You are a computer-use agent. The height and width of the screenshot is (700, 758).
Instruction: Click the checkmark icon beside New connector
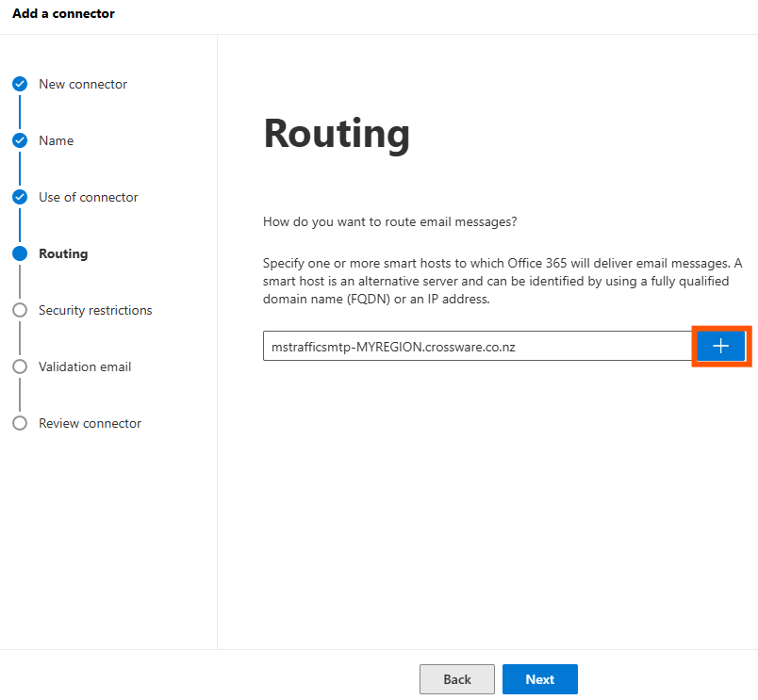tap(20, 84)
